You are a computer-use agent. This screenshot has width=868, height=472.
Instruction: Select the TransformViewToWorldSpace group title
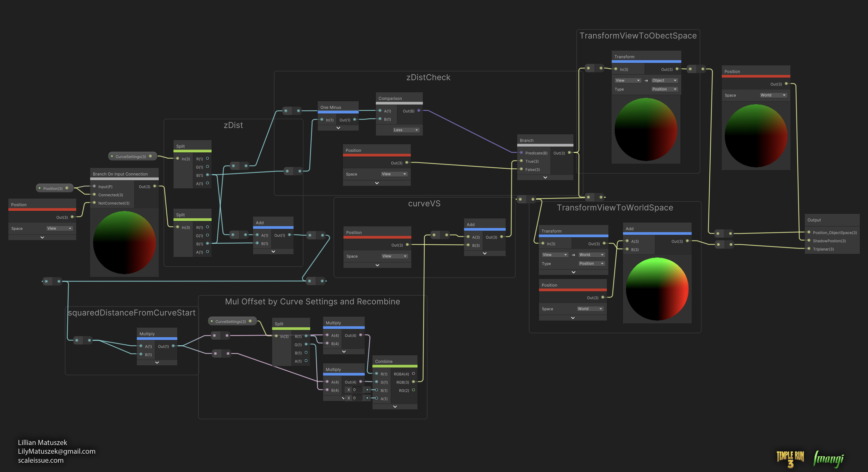(615, 208)
